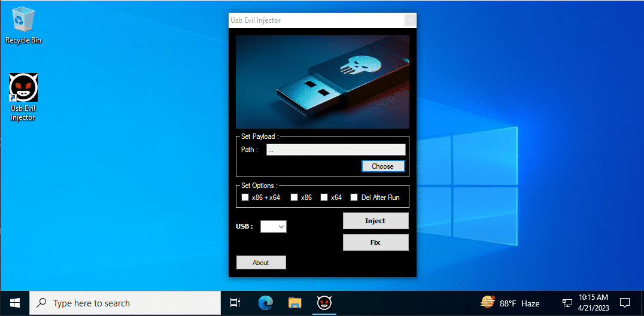
Task: Launch Microsoft Edge from the taskbar
Action: pos(266,303)
